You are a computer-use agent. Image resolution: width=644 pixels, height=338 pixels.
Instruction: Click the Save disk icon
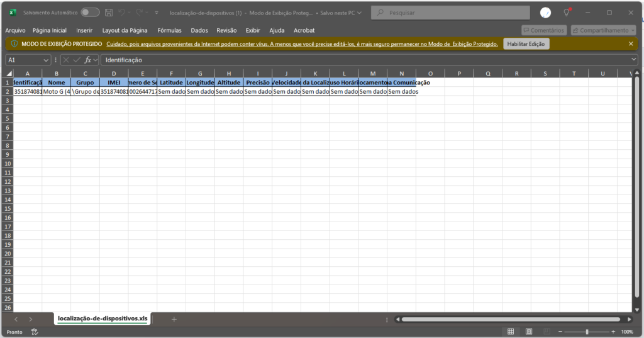pos(109,13)
